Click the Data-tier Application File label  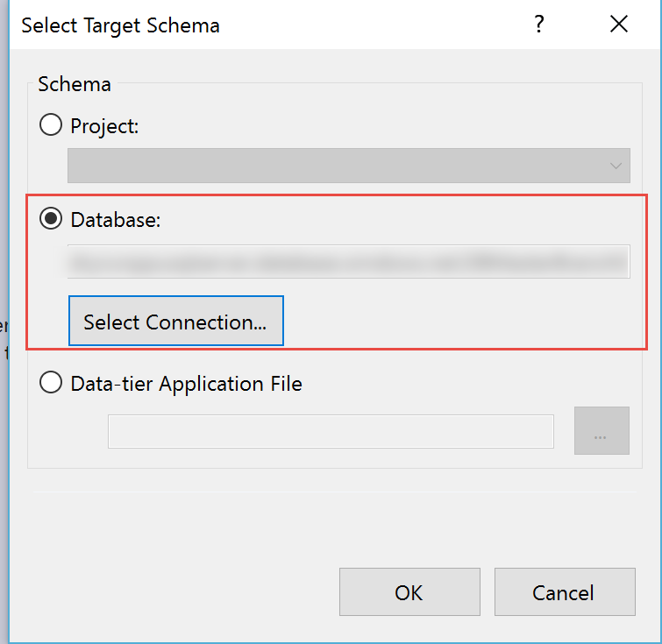(186, 383)
